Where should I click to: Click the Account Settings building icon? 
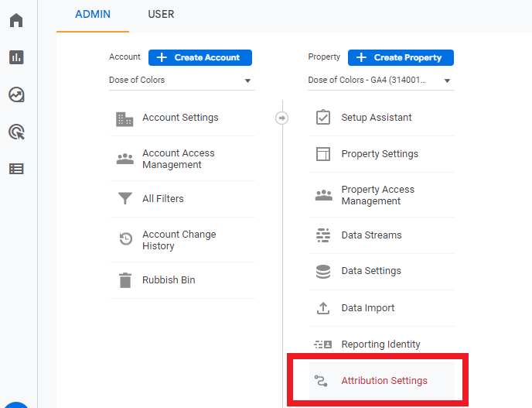[124, 119]
